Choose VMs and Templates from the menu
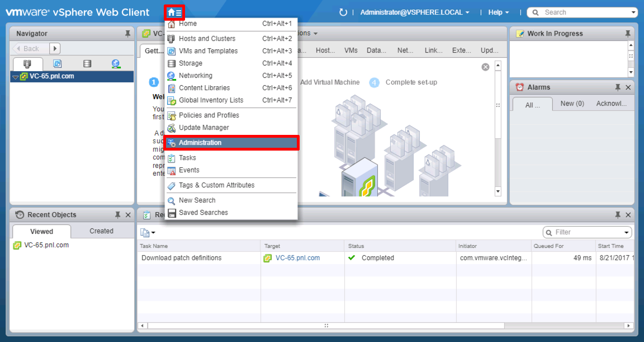 (x=231, y=51)
